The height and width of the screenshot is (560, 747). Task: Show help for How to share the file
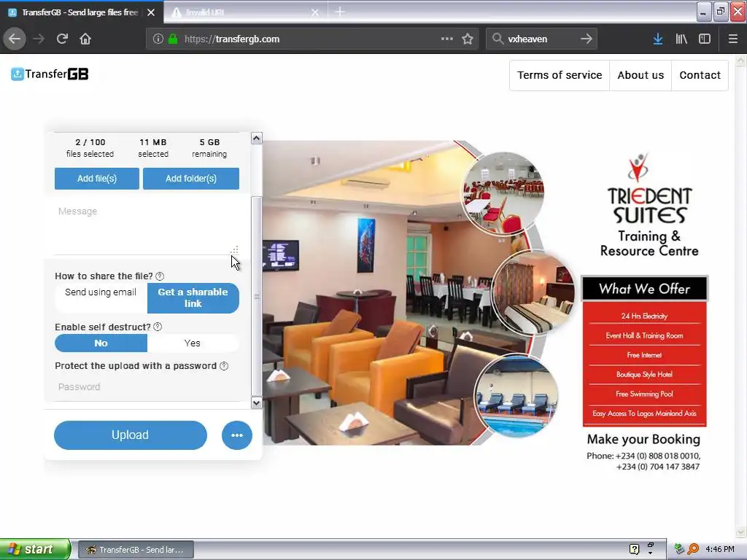(x=160, y=276)
